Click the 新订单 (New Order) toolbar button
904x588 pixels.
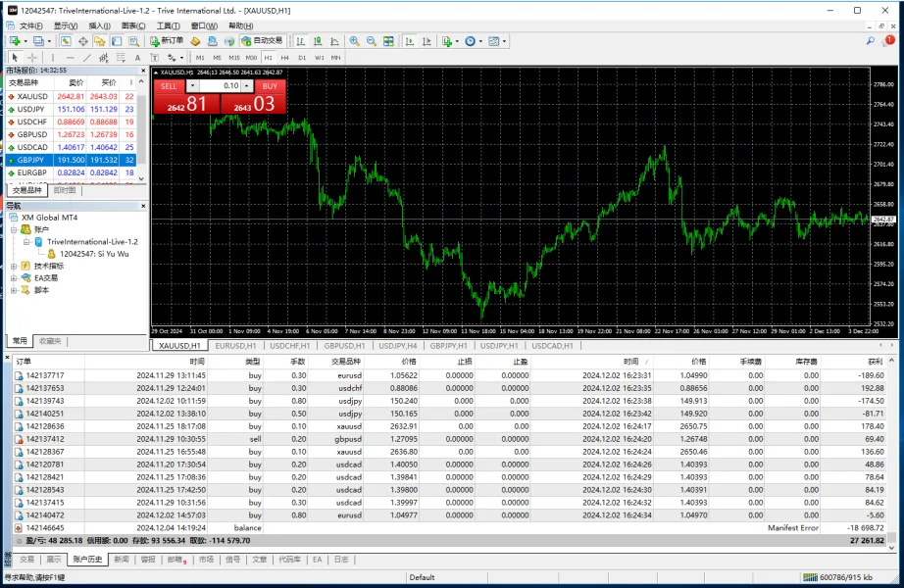click(x=167, y=41)
